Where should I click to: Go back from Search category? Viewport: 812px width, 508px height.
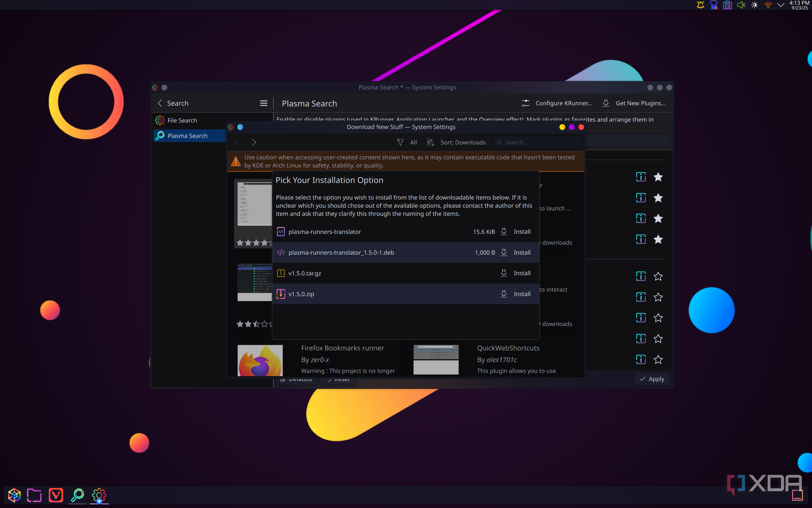click(x=160, y=103)
